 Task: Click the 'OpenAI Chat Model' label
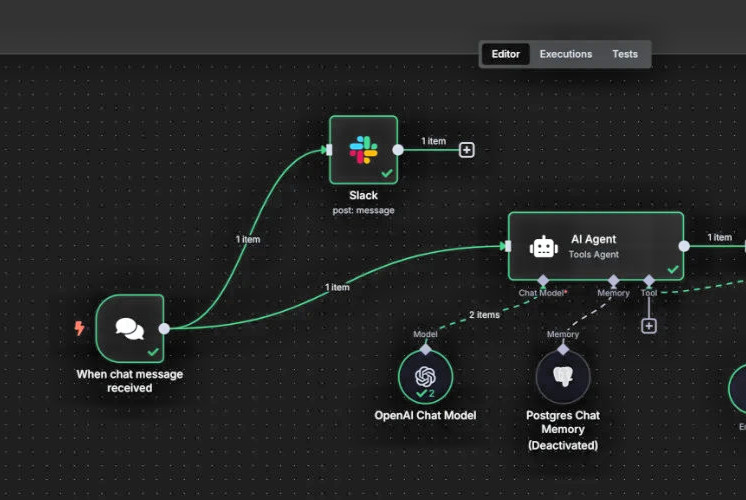coord(425,415)
